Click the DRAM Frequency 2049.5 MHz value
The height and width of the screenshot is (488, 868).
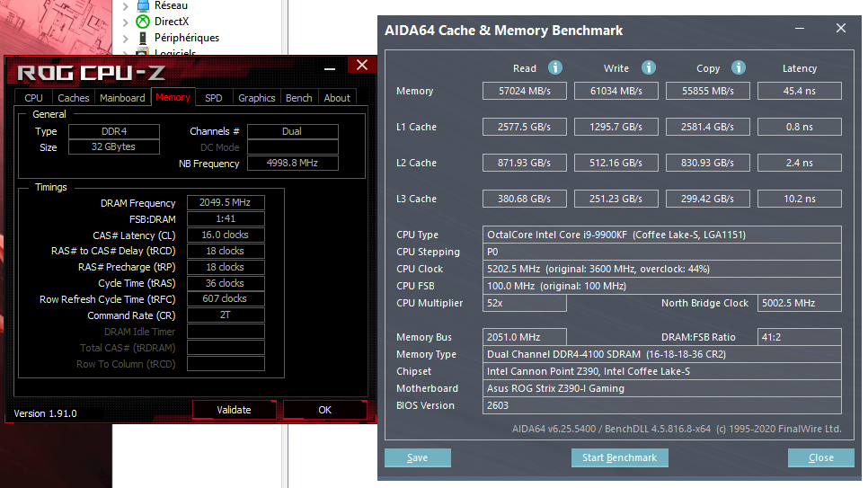226,203
